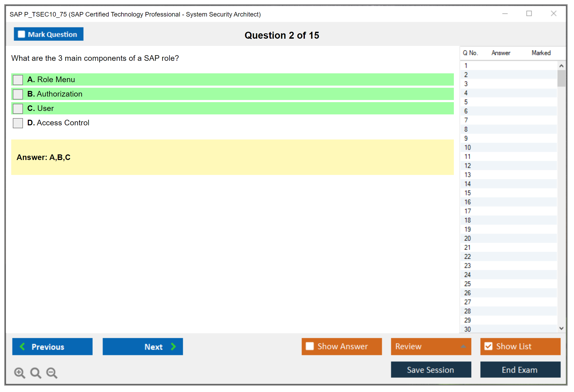Click the End Exam button

(520, 370)
